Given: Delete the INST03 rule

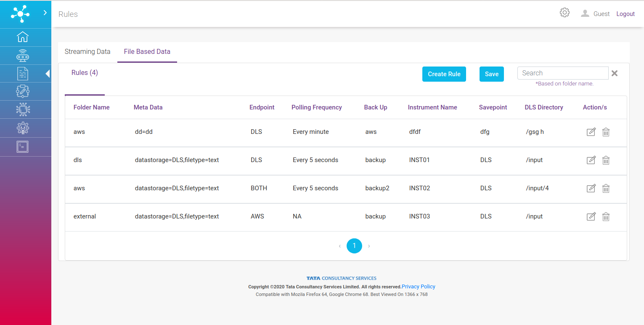Looking at the screenshot, I should click(x=606, y=216).
